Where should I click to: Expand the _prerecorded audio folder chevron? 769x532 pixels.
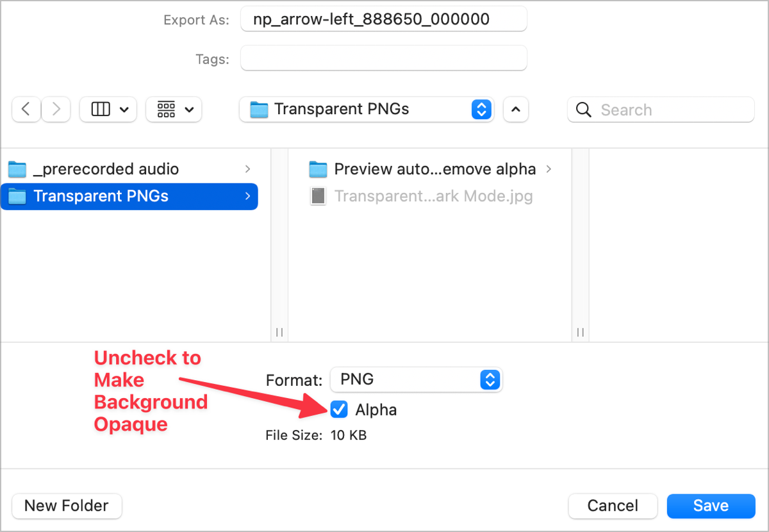(247, 169)
